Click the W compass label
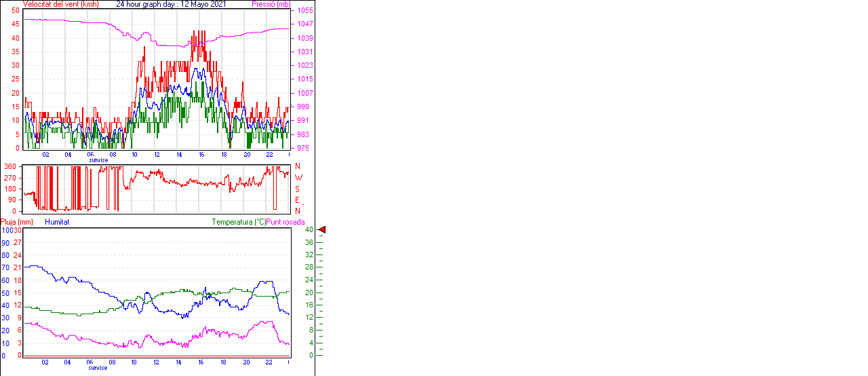Viewport: 868px width, 376px height. pyautogui.click(x=297, y=178)
